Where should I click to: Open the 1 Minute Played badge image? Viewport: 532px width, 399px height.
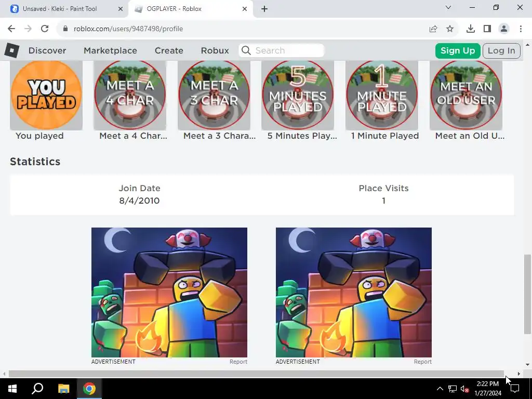[382, 96]
